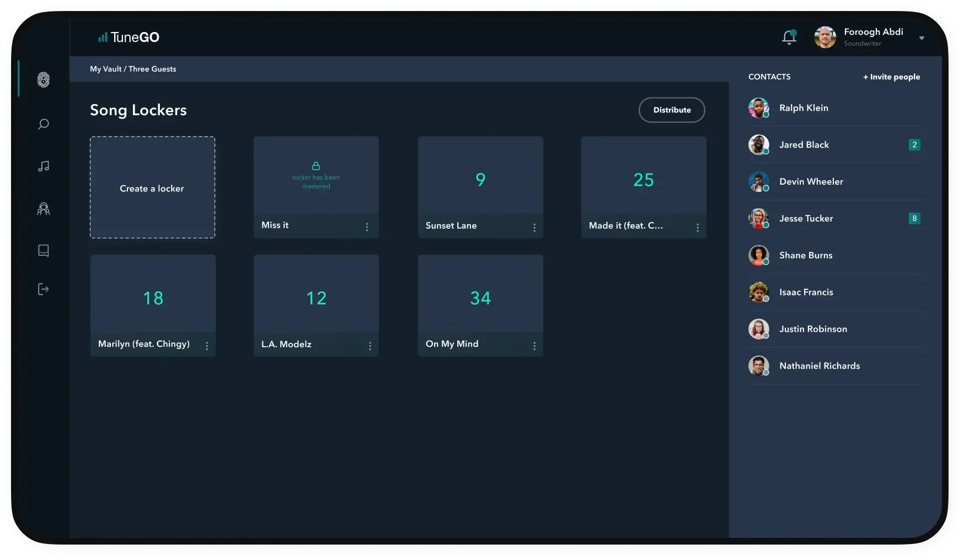Click the Invite people link

tap(891, 77)
